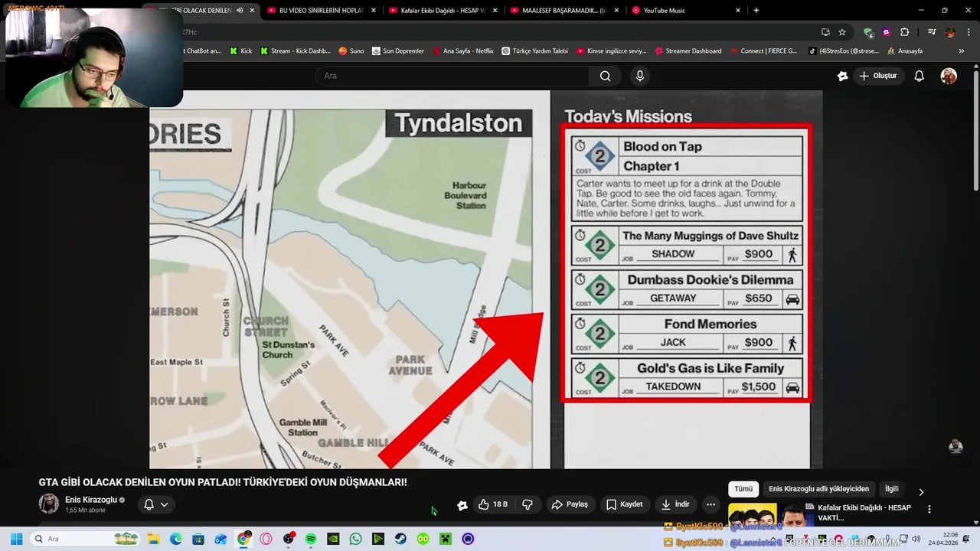
Task: Click the YouTube search magnifier button
Action: [605, 76]
